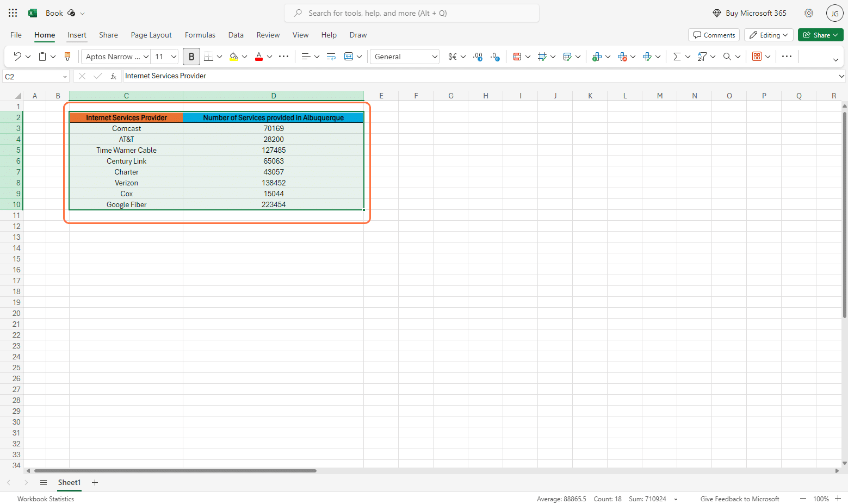This screenshot has height=504, width=848.
Task: Click the text alignment icon
Action: click(306, 57)
